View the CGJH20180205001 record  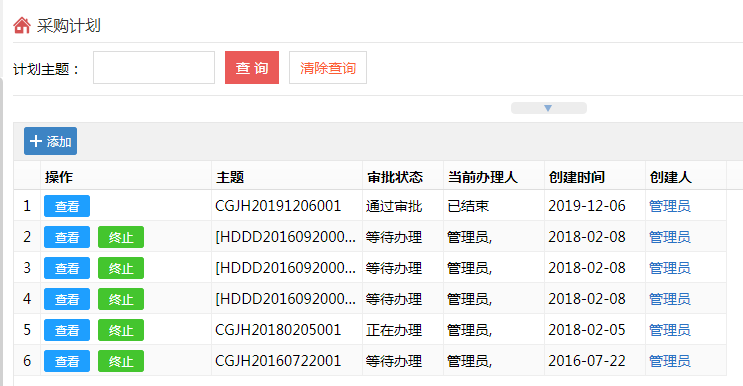point(67,330)
